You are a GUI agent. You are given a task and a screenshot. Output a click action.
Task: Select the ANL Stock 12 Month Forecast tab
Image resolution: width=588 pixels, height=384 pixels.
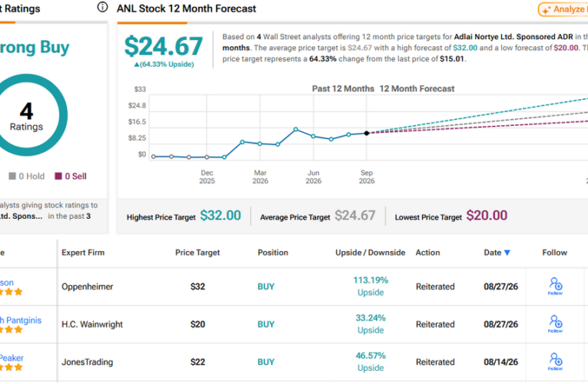tap(186, 8)
